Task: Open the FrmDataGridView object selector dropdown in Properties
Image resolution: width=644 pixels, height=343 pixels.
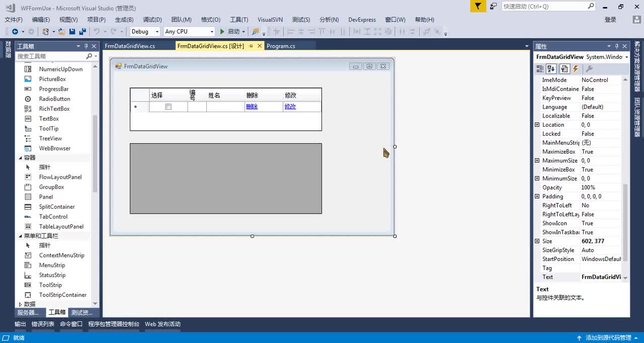Action: (626, 57)
